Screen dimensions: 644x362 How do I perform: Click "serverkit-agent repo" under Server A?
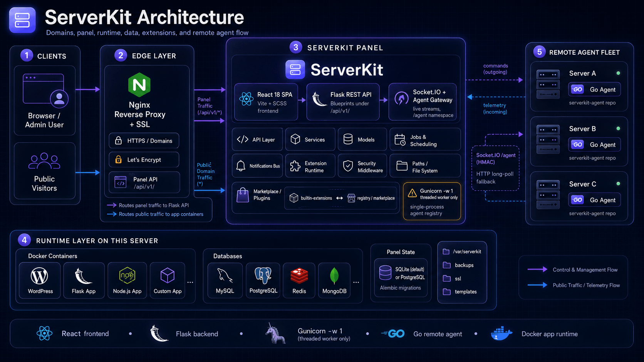coord(592,103)
